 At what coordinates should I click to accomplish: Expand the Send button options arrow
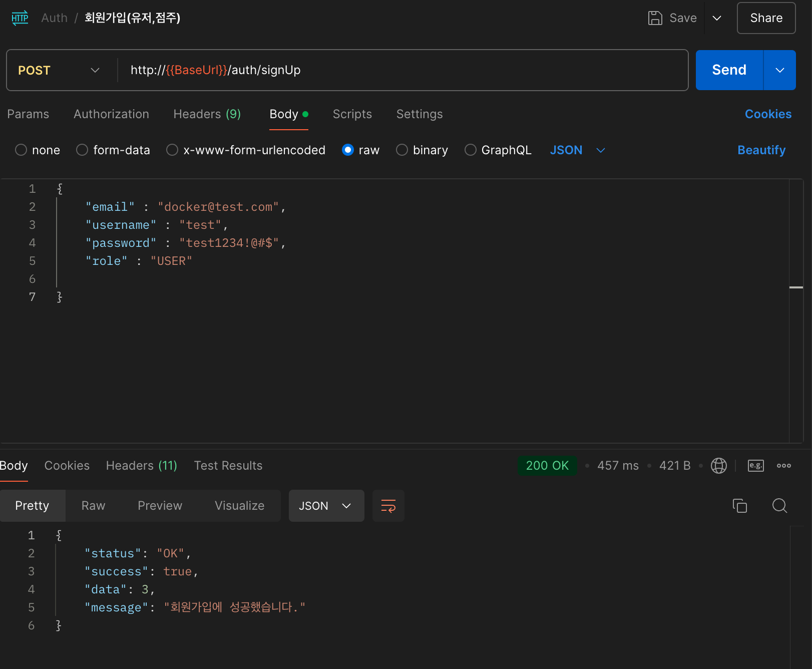click(779, 70)
